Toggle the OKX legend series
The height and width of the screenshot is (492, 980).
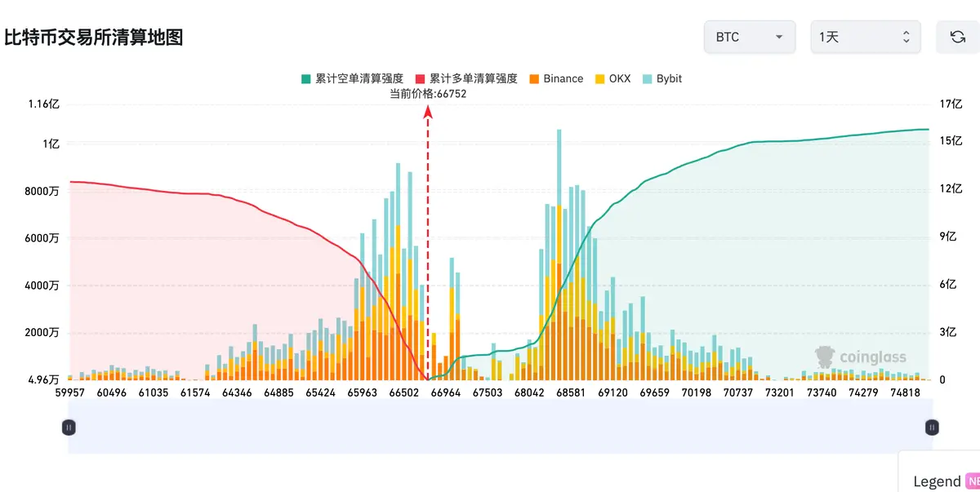pyautogui.click(x=612, y=79)
